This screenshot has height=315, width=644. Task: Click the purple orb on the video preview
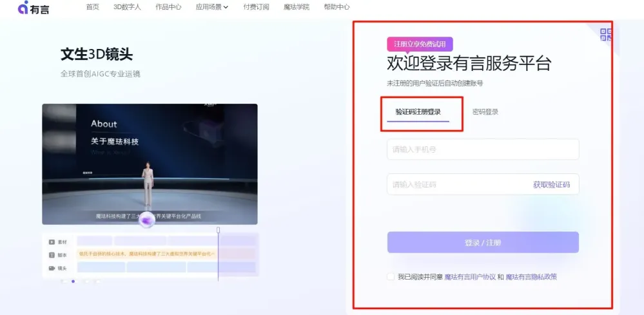click(146, 221)
